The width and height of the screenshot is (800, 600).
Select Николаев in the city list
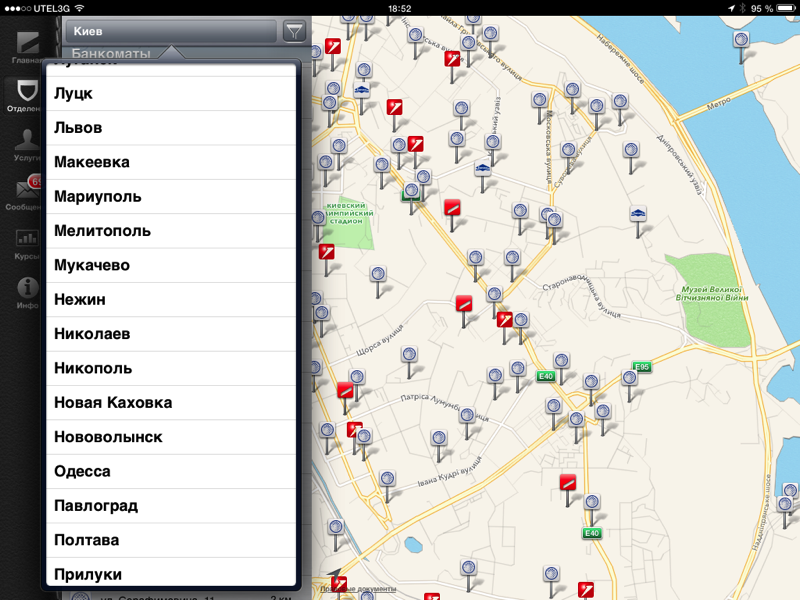(x=171, y=334)
